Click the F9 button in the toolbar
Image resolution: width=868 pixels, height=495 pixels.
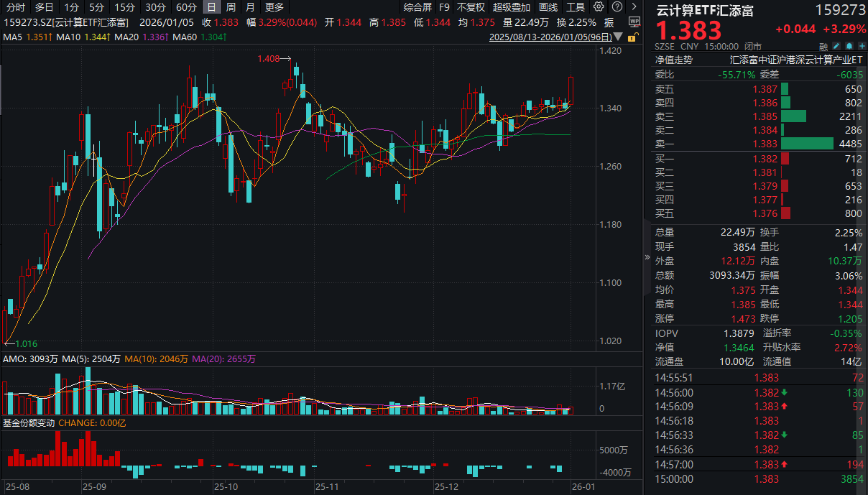pyautogui.click(x=444, y=7)
